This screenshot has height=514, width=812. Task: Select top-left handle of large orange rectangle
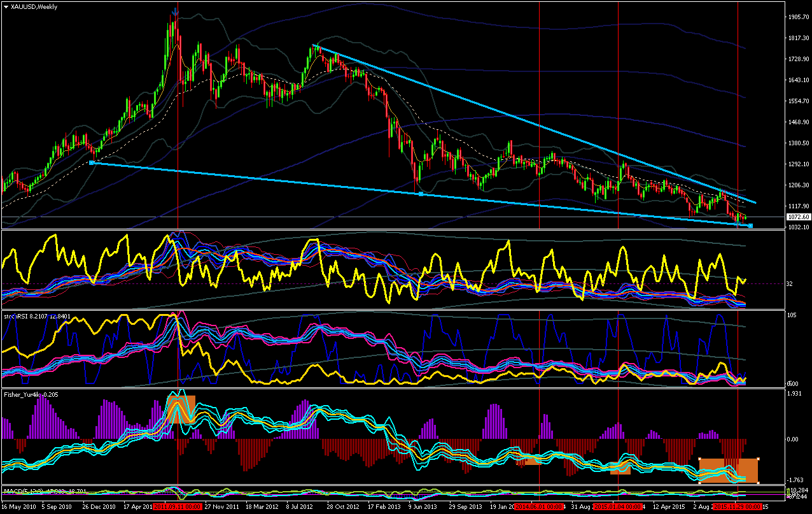pos(699,459)
